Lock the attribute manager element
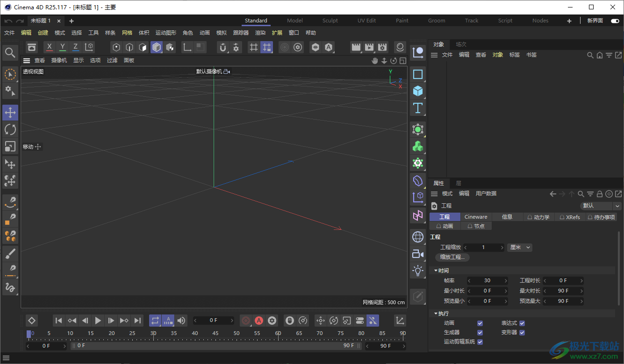This screenshot has height=364, width=624. point(600,194)
